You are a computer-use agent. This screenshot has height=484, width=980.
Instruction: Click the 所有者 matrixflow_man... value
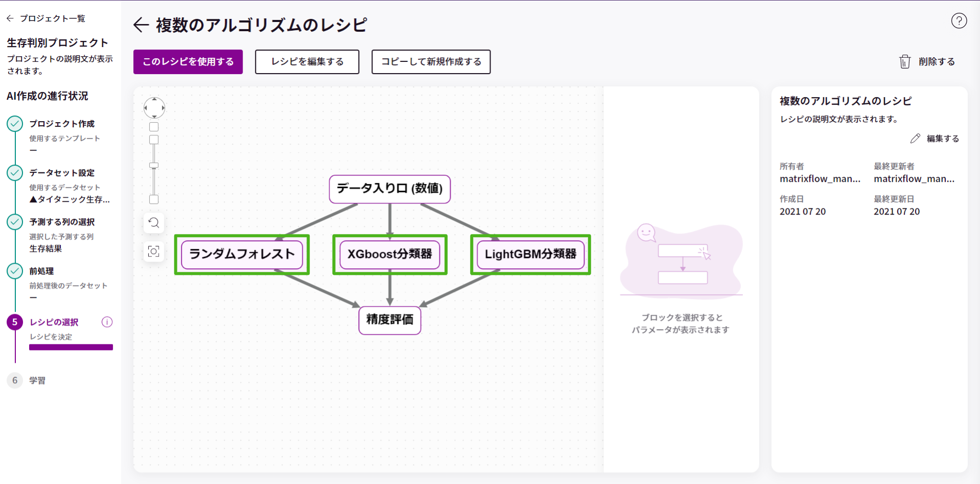click(x=820, y=179)
